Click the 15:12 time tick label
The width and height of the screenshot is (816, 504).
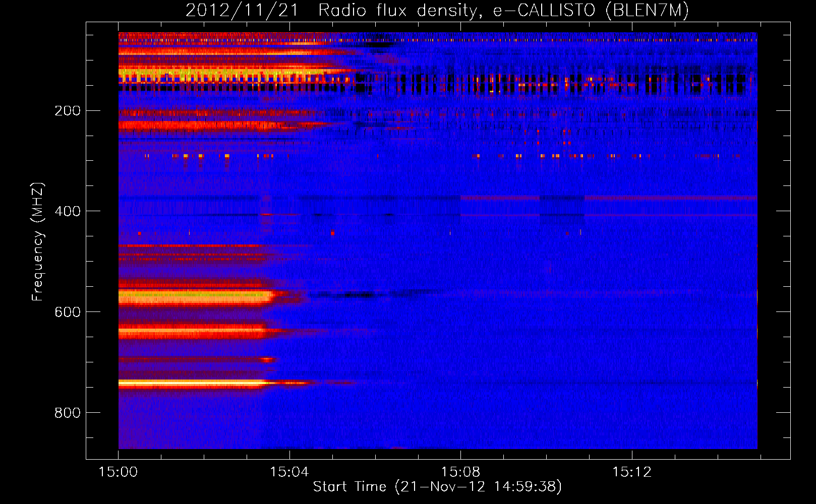(631, 472)
